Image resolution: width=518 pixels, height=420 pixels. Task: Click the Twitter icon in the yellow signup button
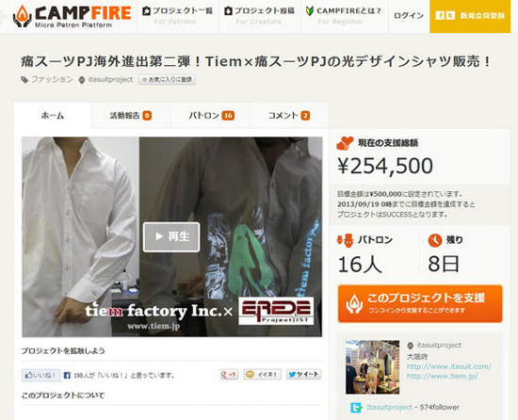coord(450,15)
